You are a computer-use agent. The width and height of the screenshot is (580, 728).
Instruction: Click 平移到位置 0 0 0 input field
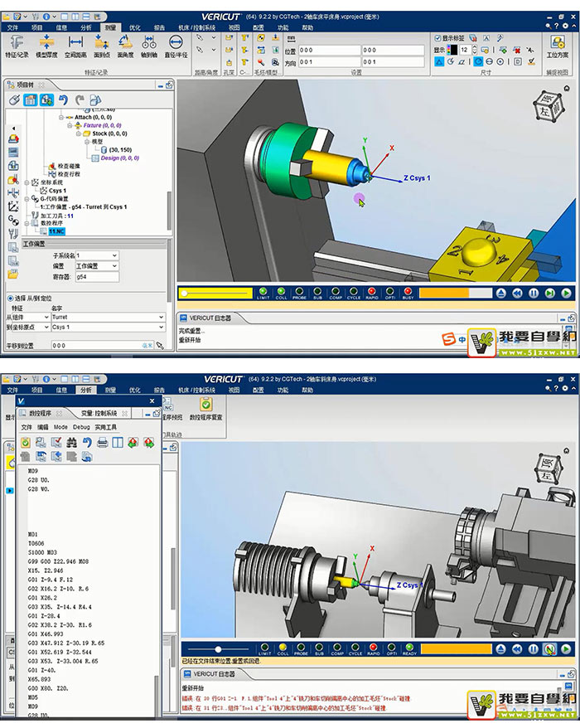coord(102,346)
